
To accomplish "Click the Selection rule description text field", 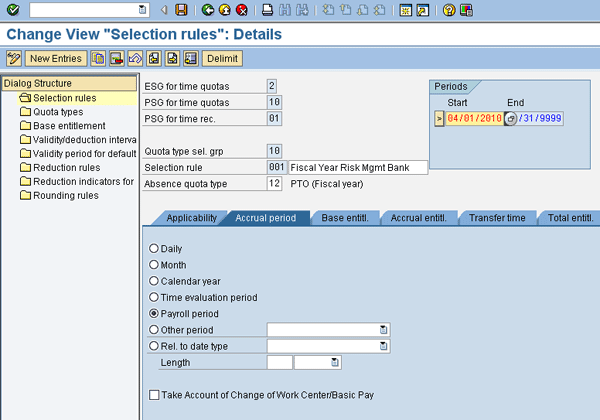I will click(357, 167).
